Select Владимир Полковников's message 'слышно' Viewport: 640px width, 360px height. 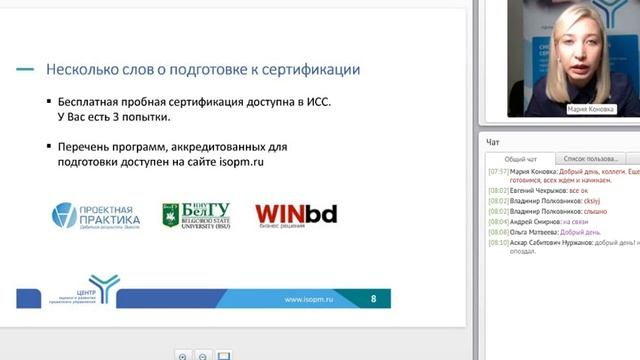pos(595,211)
